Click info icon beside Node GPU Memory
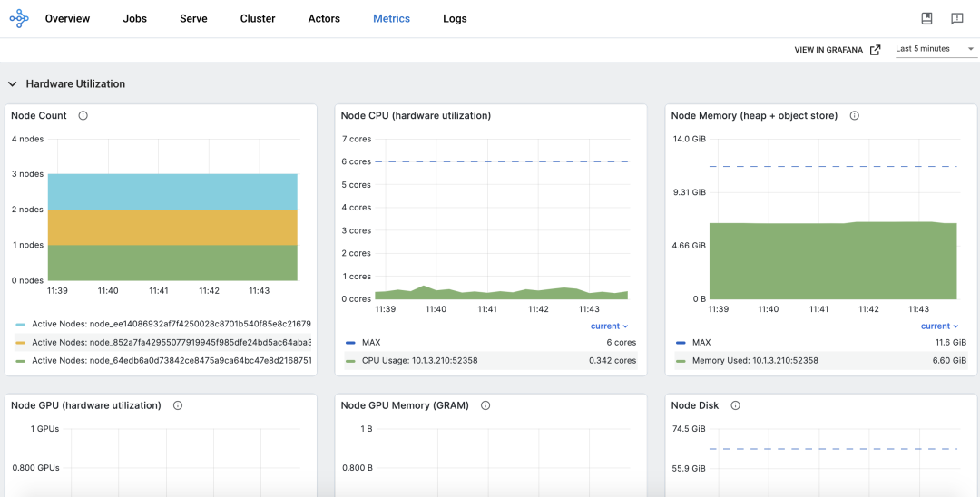Image resolution: width=980 pixels, height=497 pixels. point(485,406)
